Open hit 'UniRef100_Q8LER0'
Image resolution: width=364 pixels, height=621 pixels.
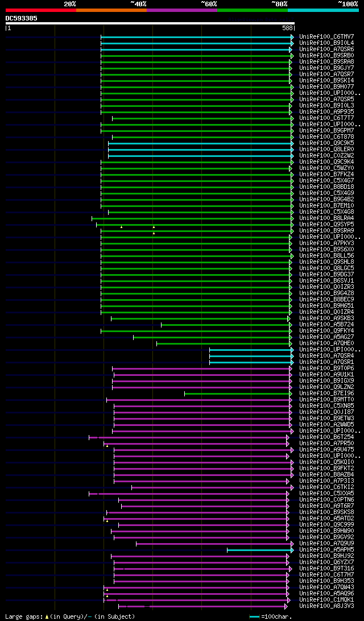pos(326,150)
